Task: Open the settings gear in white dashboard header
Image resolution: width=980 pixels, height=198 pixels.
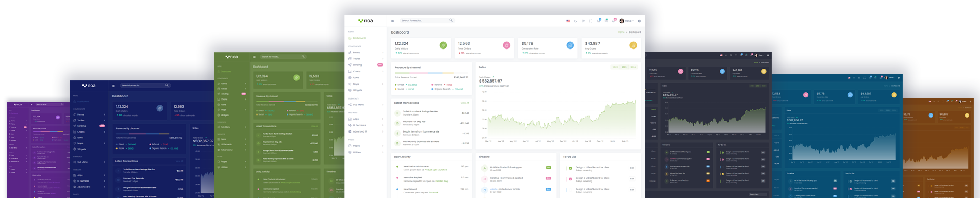Action: point(639,21)
